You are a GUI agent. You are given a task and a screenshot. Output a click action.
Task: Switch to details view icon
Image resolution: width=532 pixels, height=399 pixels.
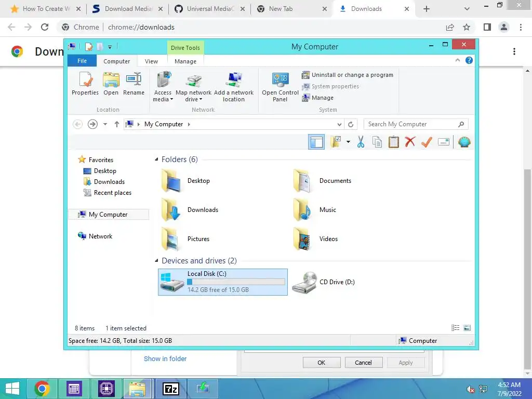pyautogui.click(x=455, y=328)
